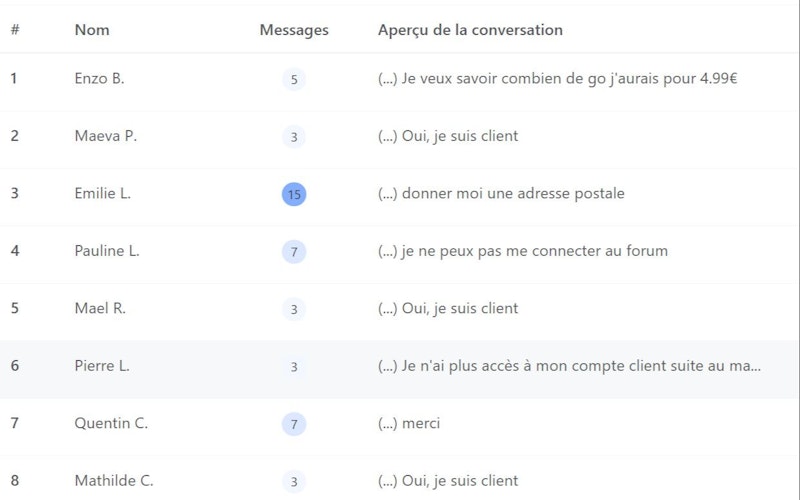Viewport: 800px width, 500px height.
Task: Select row number 2 for Maeva P.
Action: pyautogui.click(x=15, y=136)
